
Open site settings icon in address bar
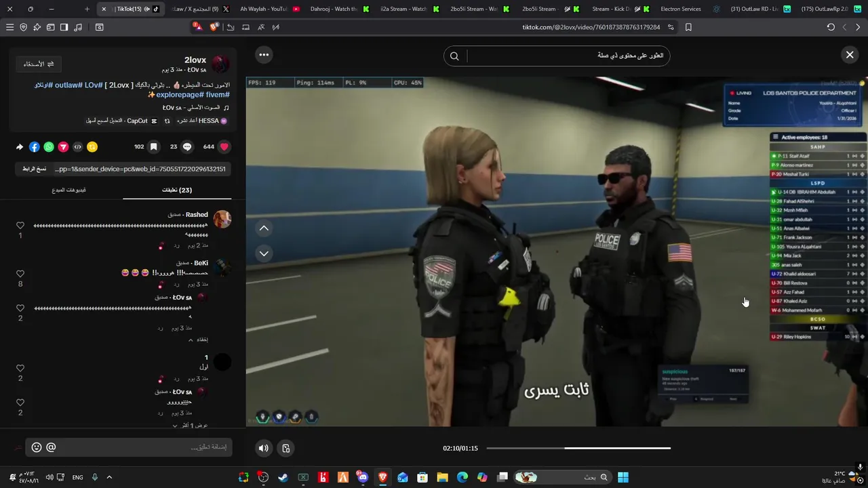(671, 27)
